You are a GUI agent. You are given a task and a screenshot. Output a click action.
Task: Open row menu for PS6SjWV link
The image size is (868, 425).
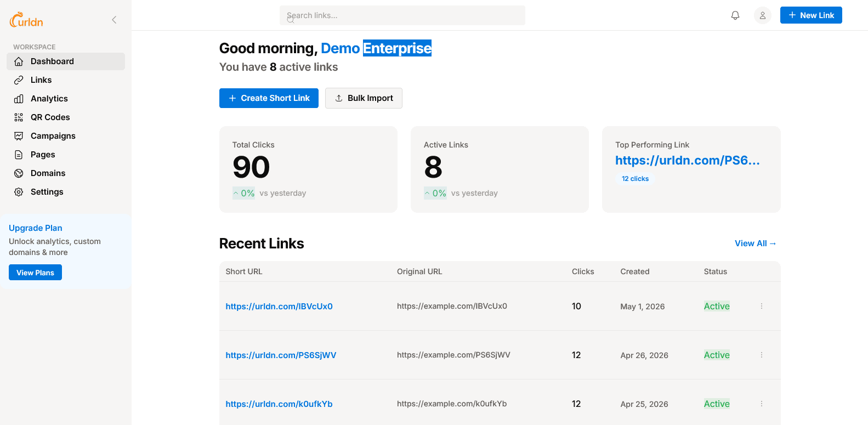click(762, 355)
